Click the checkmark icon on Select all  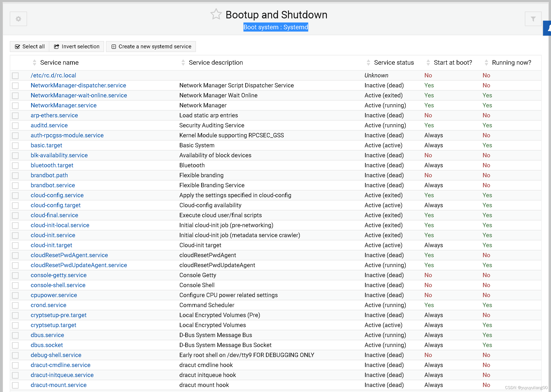[18, 46]
